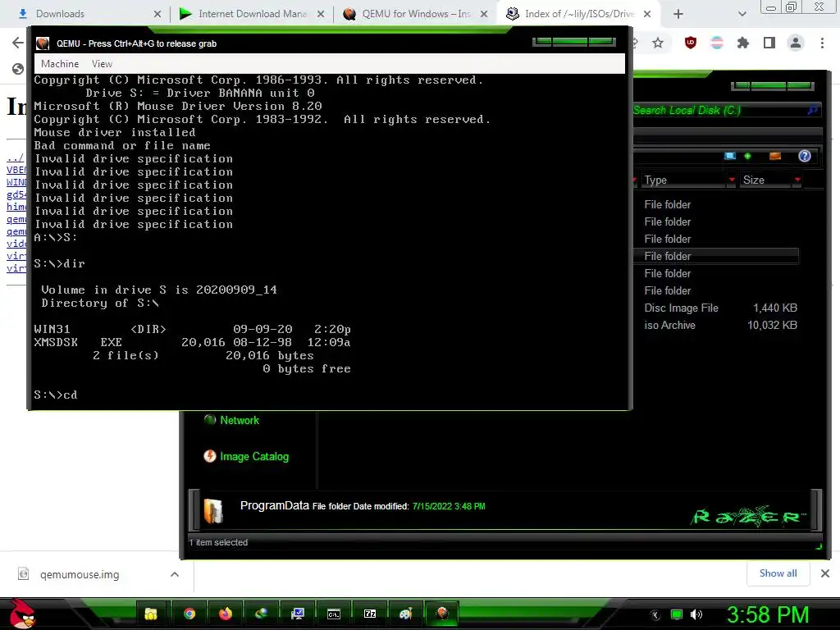Image resolution: width=840 pixels, height=630 pixels.
Task: Open Paint from the taskbar
Action: point(405,614)
